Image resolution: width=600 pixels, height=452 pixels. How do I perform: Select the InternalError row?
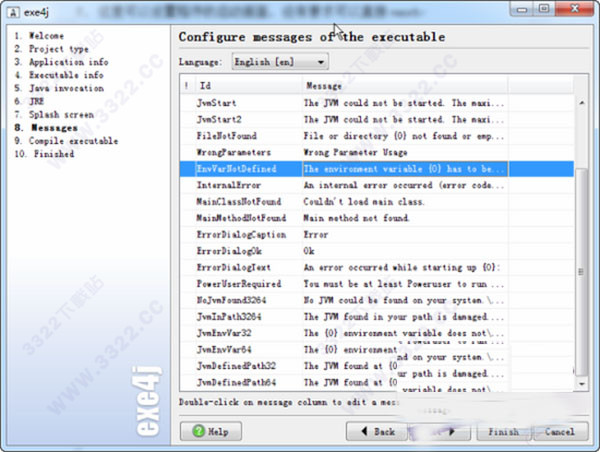377,185
